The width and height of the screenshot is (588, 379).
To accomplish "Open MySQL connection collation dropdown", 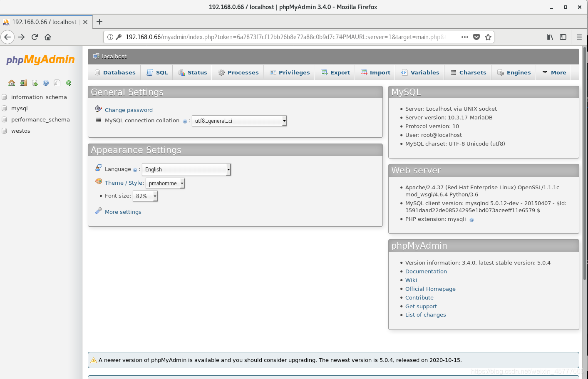I will [x=239, y=121].
